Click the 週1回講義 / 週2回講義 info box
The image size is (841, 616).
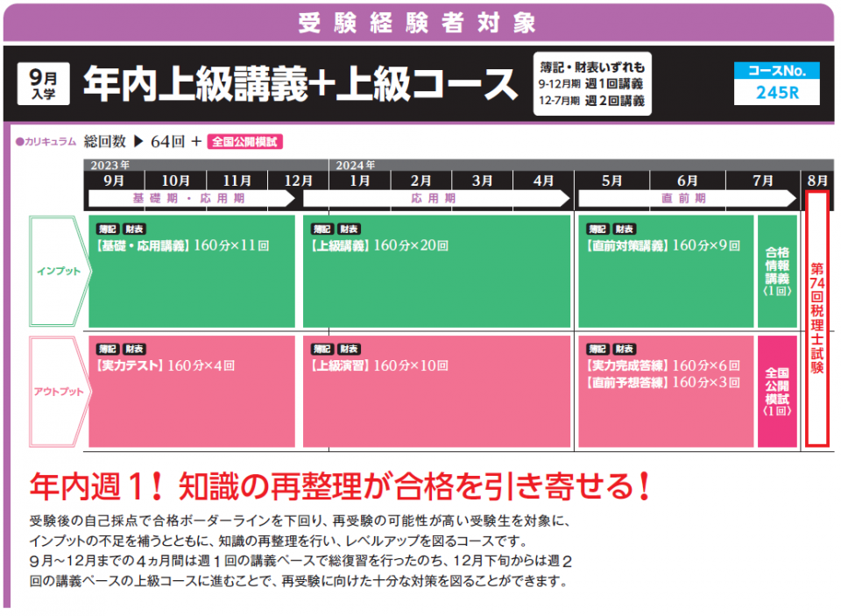pos(591,84)
